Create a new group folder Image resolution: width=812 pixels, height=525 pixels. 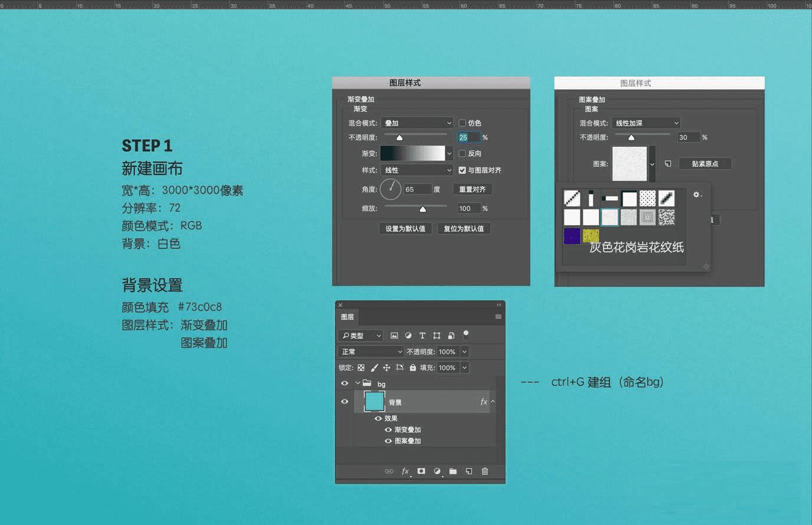click(x=453, y=471)
